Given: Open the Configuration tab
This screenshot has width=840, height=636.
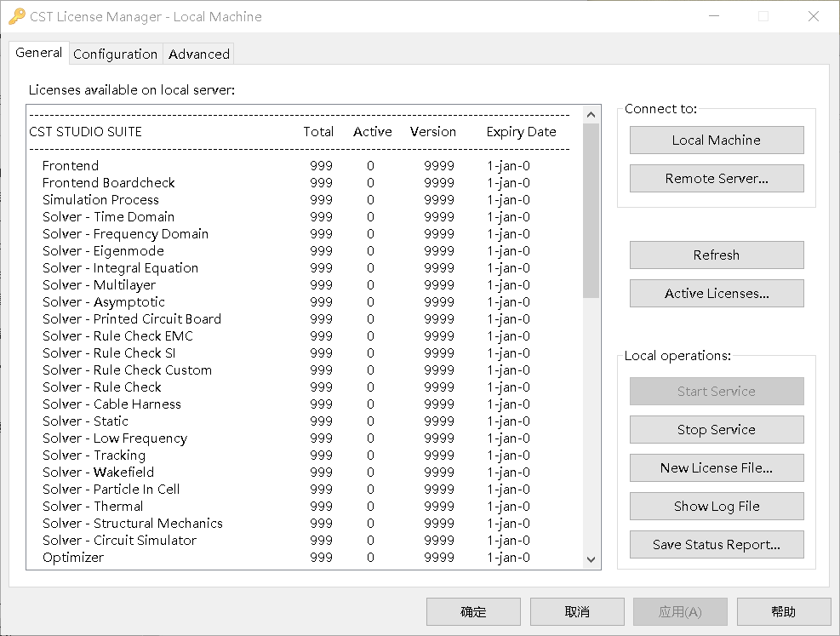Looking at the screenshot, I should pos(115,54).
